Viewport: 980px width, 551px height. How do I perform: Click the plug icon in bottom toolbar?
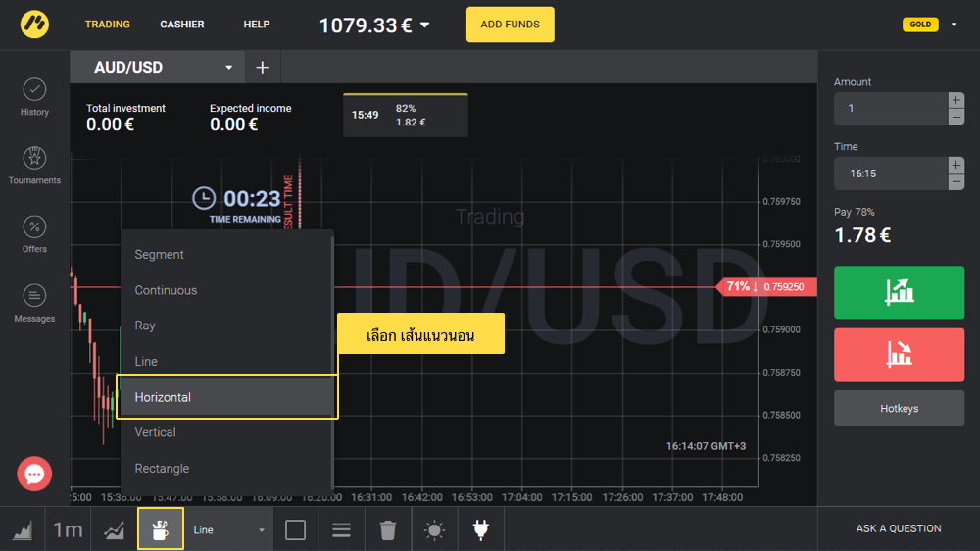[x=480, y=529]
